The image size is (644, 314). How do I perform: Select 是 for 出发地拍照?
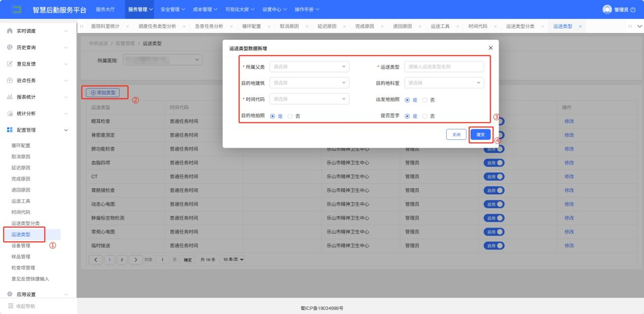point(408,100)
